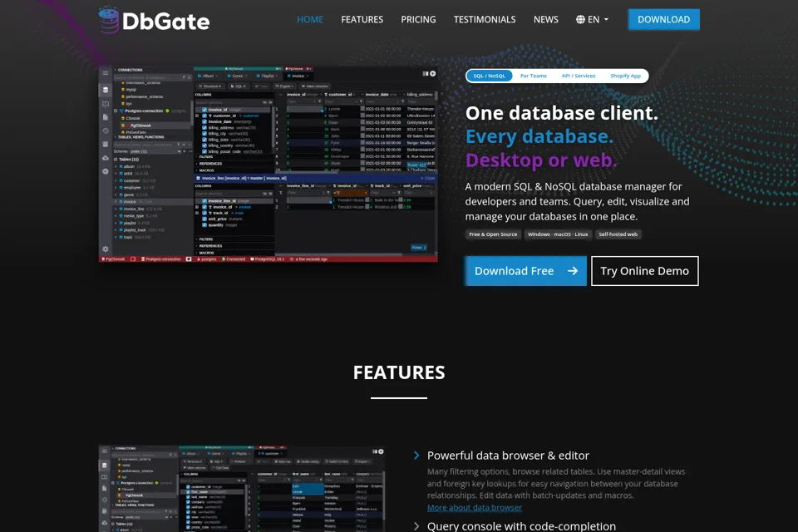Viewport: 798px width, 532px height.
Task: Click the Desktop or web. headline
Action: click(x=541, y=160)
